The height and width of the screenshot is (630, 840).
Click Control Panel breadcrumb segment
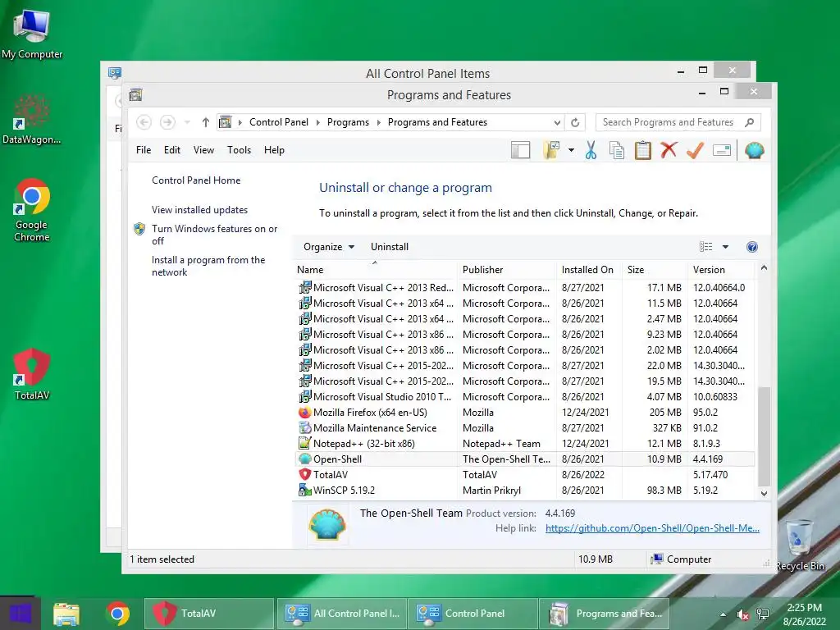point(279,122)
